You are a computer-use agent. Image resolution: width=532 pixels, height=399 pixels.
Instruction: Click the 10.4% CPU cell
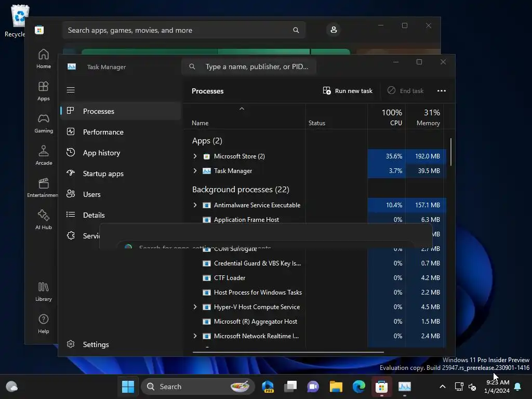(387, 205)
